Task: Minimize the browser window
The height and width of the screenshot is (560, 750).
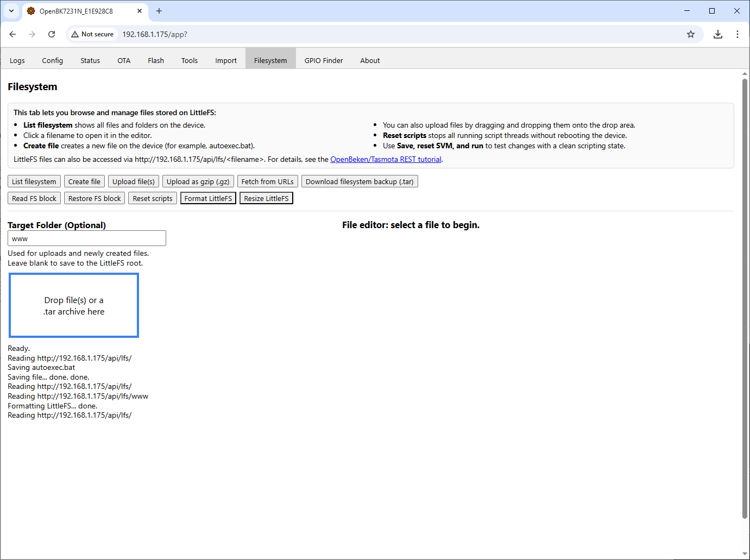Action: 687,11
